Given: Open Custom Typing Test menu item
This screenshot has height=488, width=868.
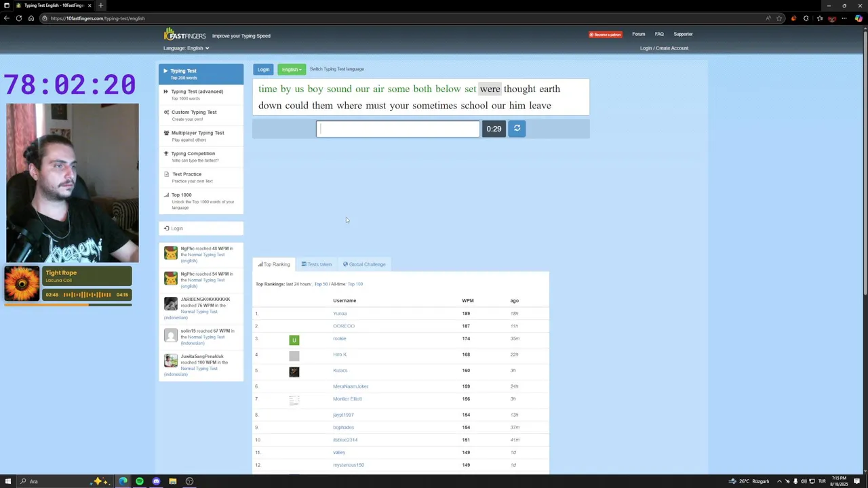Looking at the screenshot, I should click(201, 115).
